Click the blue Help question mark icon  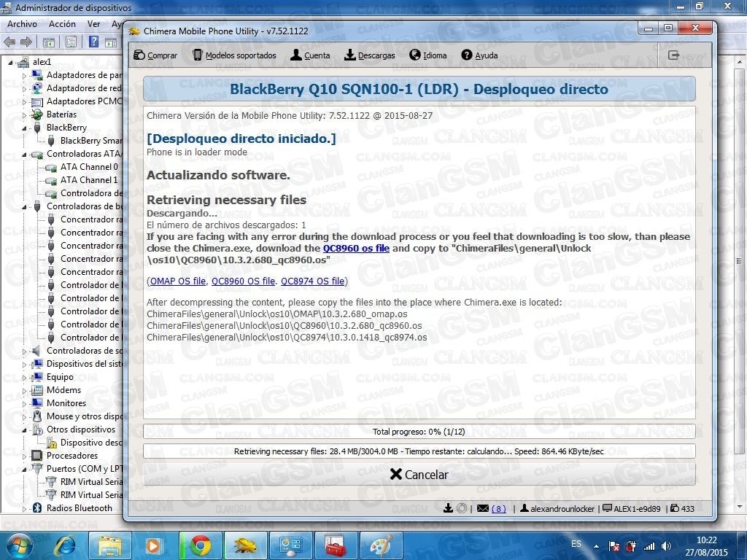94,42
